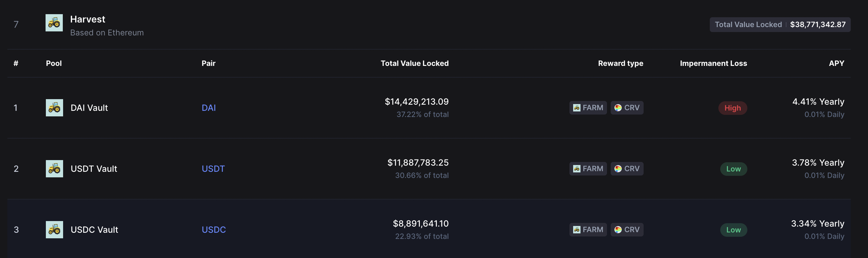868x258 pixels.
Task: Select the CRV reward badge for USDC Vault
Action: coord(627,230)
